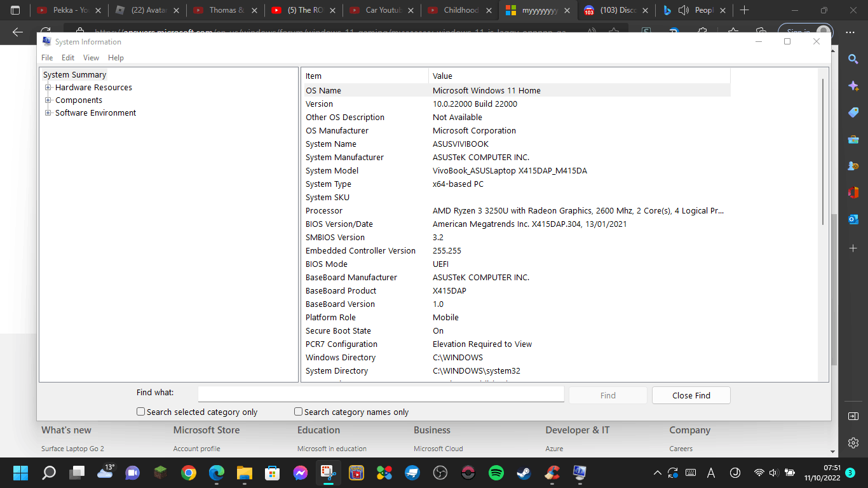The width and height of the screenshot is (868, 488).
Task: Open Edge Settings and more menu
Action: tap(851, 32)
